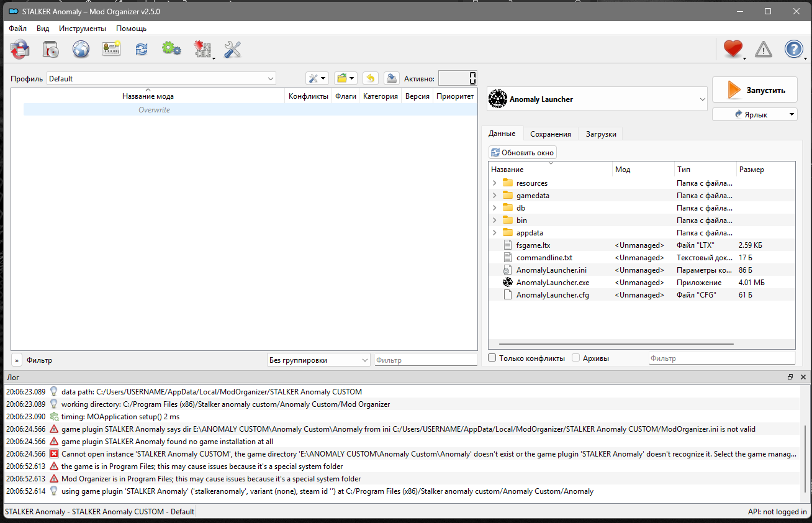
Task: Click the red heart endorse icon
Action: pos(733,48)
